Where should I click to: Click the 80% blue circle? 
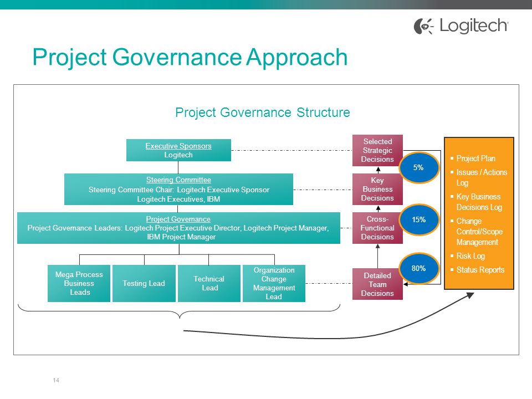(x=418, y=268)
